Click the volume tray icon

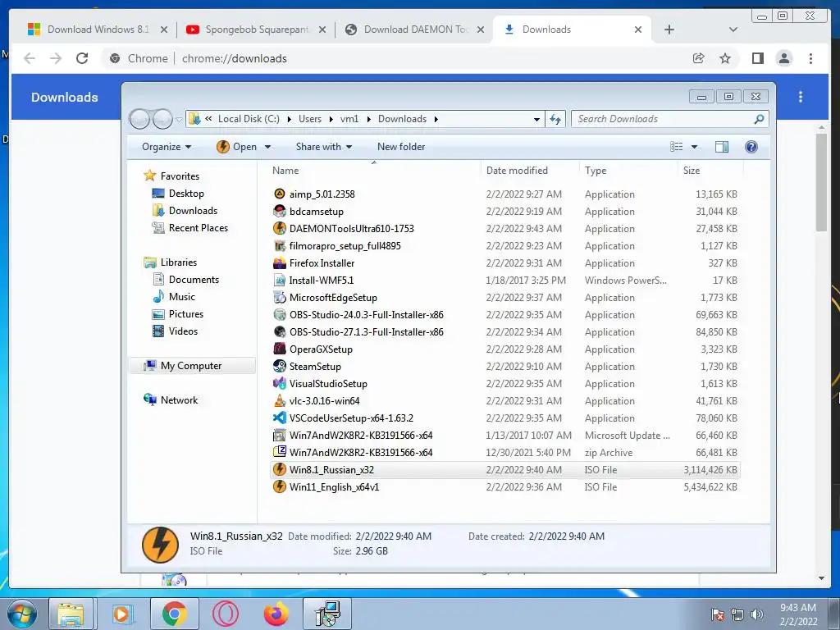point(757,614)
